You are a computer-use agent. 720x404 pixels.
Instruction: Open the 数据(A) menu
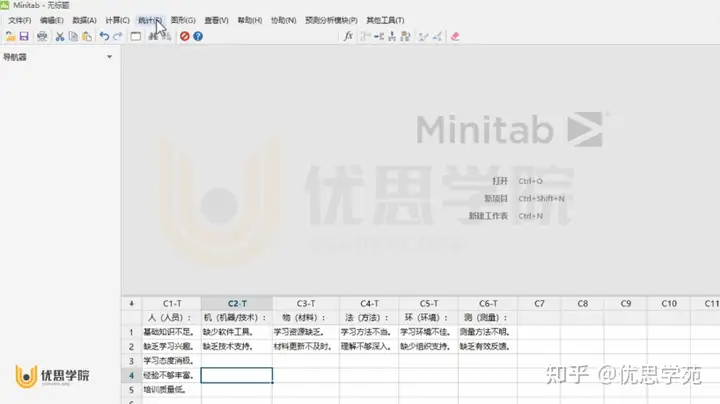[84, 20]
